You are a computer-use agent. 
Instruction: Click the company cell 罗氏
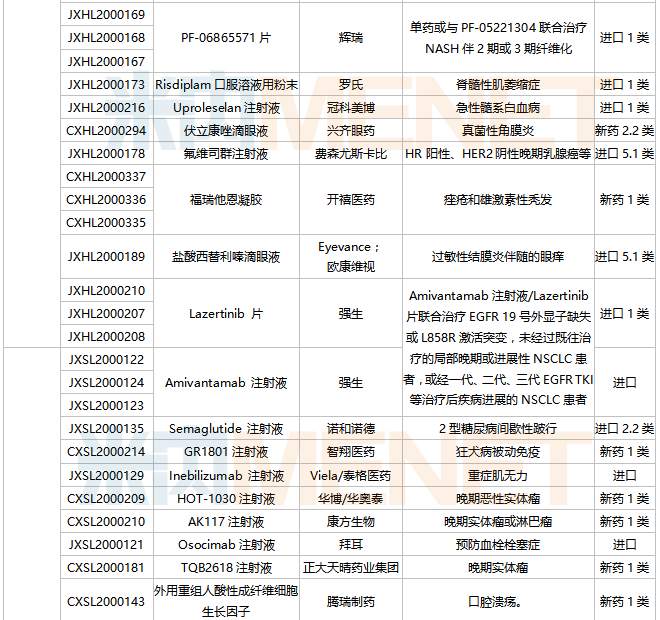tap(351, 85)
